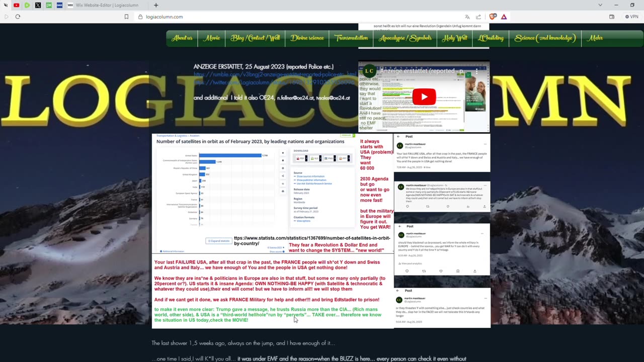Download the Statista chart as PDF
The height and width of the screenshot is (362, 644).
click(300, 158)
